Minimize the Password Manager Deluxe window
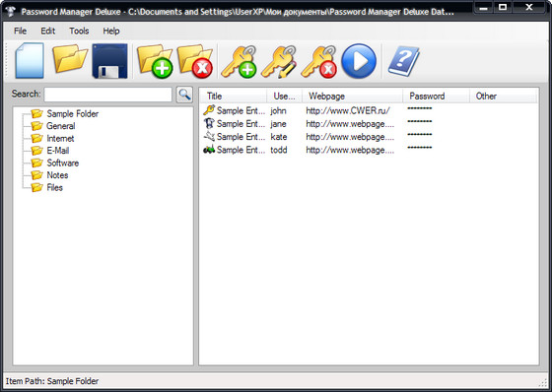This screenshot has width=552, height=392. click(x=483, y=7)
